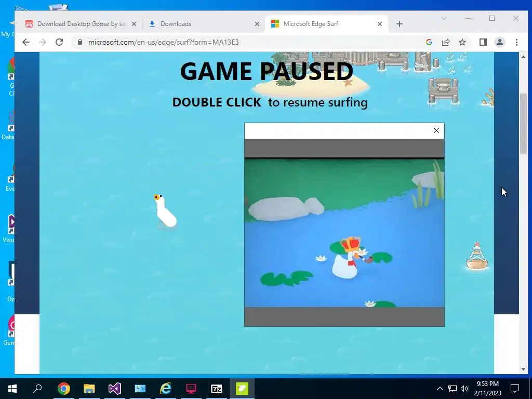Open Chrome three-dot menu
The height and width of the screenshot is (399, 532).
(x=516, y=42)
